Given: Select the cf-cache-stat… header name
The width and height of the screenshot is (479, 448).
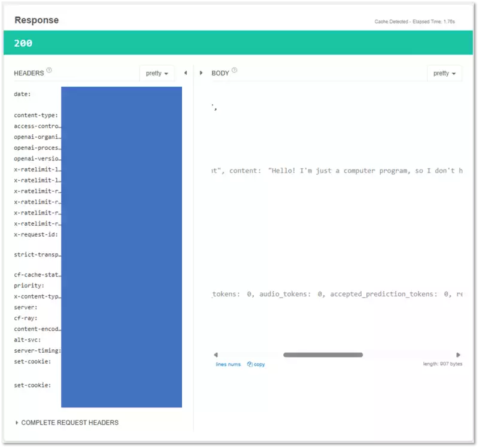Looking at the screenshot, I should pos(37,275).
